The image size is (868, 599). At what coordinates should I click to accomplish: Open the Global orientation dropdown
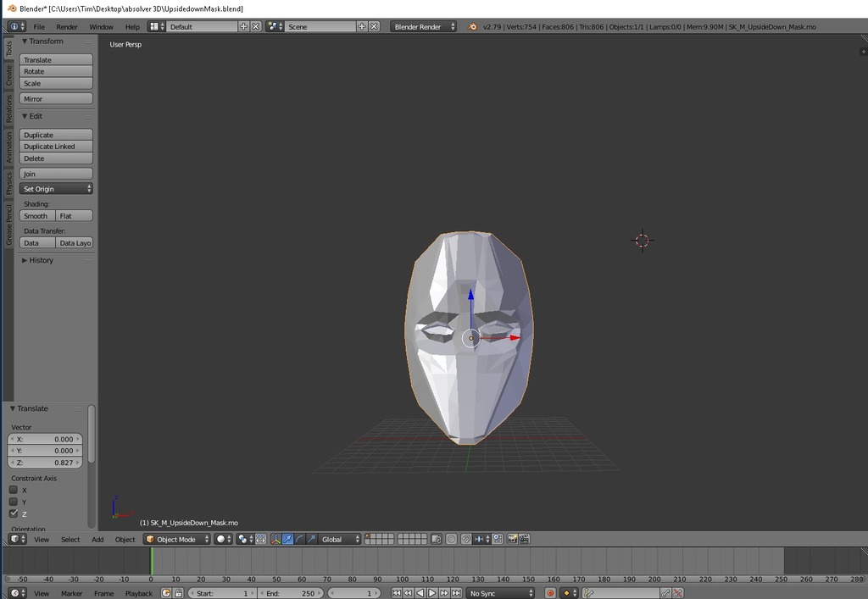[x=340, y=539]
